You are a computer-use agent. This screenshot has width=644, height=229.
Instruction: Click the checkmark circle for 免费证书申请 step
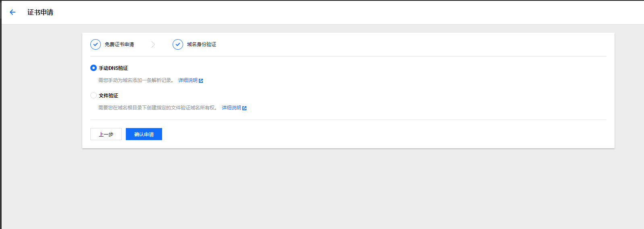pyautogui.click(x=96, y=44)
